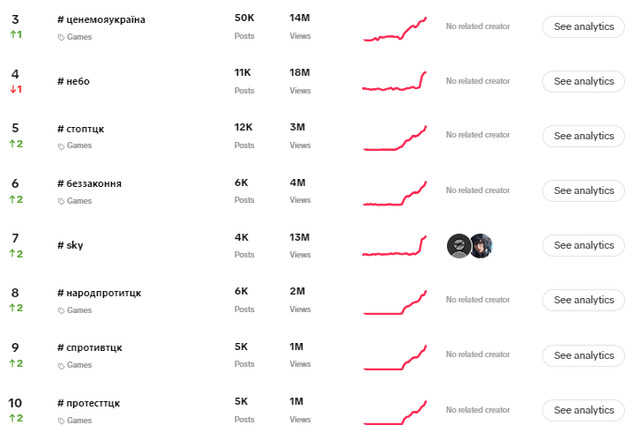Click the trend chart for #небо
This screenshot has height=440, width=640.
(x=395, y=82)
